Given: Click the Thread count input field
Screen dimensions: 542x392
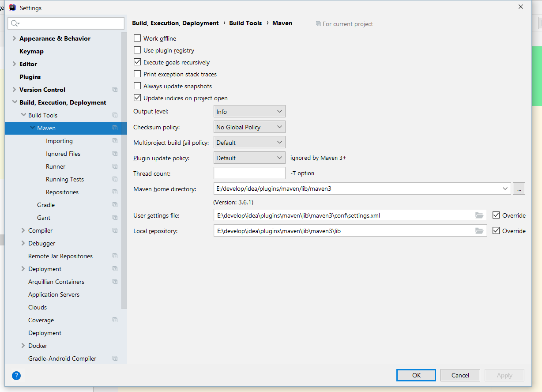Looking at the screenshot, I should (249, 173).
